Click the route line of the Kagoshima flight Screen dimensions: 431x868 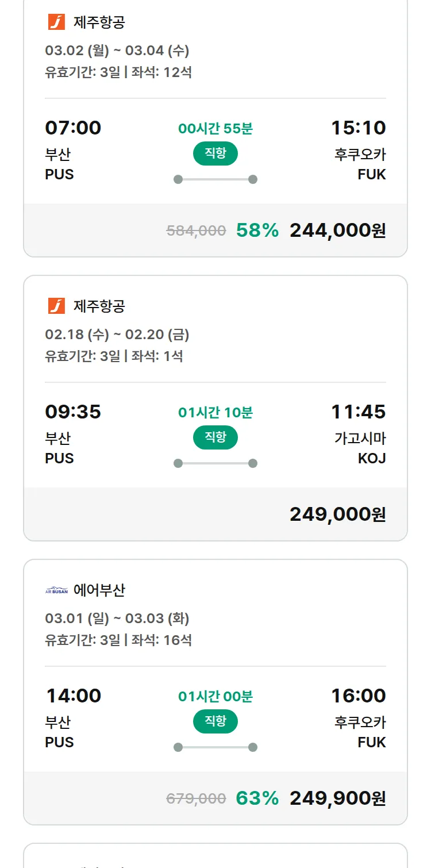[215, 463]
